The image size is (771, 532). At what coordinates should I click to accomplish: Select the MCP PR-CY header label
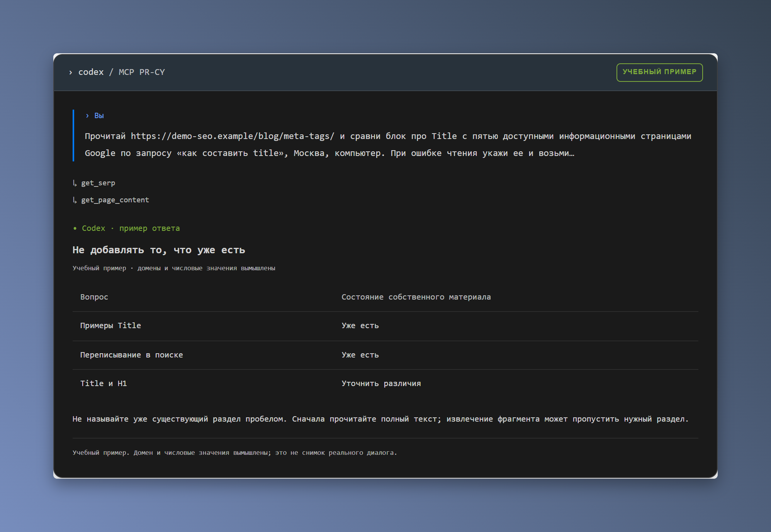142,72
